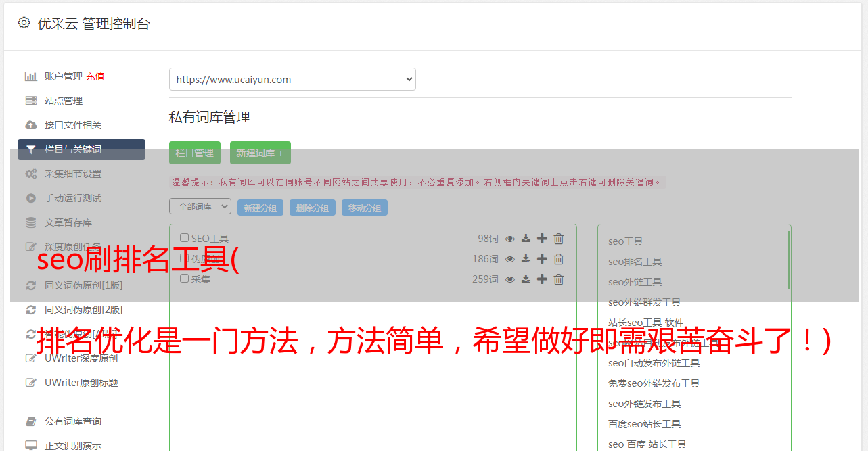
Task: Select 栏目与关键词 in the sidebar
Action: (x=81, y=149)
